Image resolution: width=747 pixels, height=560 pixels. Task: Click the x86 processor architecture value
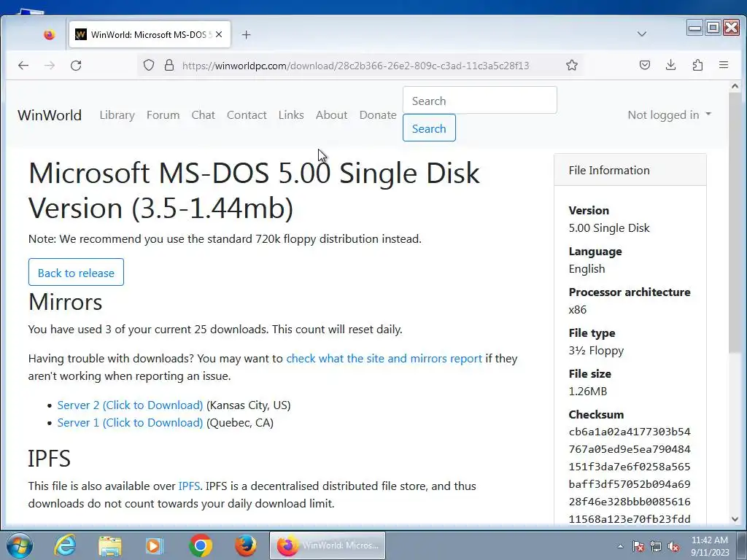point(578,309)
